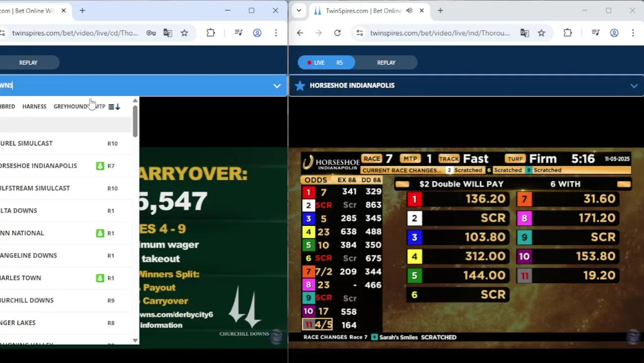The image size is (644, 363).
Task: Mute the tab's audio speaker icon
Action: pyautogui.click(x=409, y=11)
